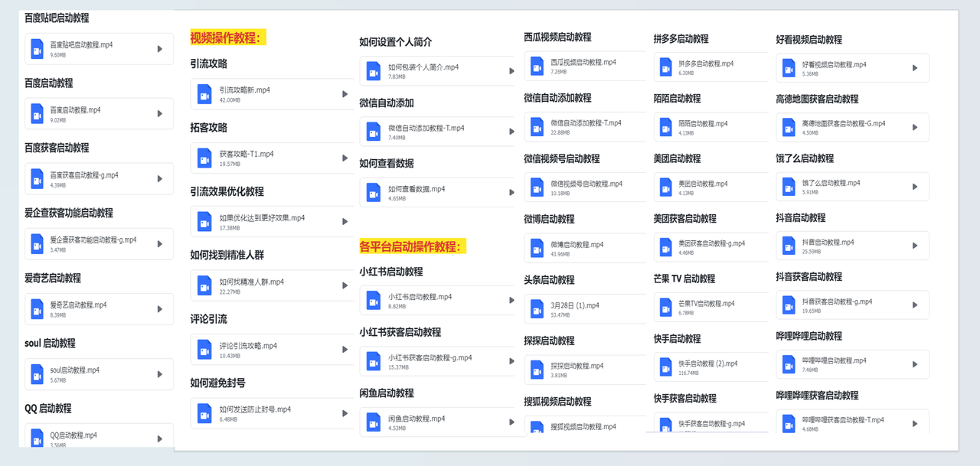Click the 抖音启动教程.mp4 file icon
980x466 pixels.
788,246
